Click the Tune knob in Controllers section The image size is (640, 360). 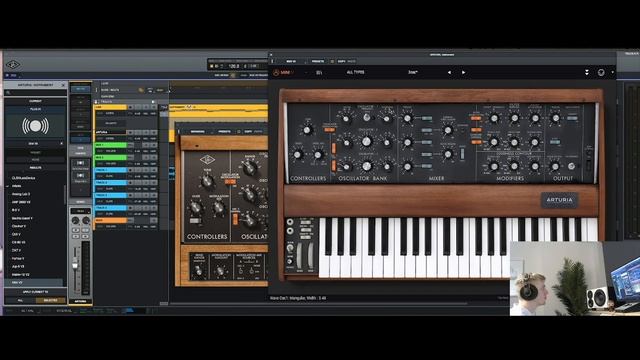[x=307, y=130]
